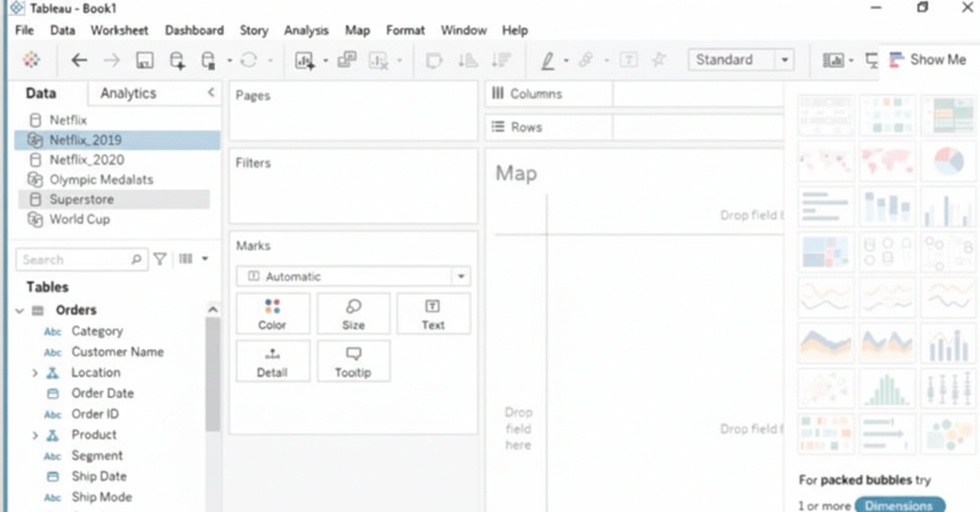The image size is (980, 512).
Task: Click the filter icon beside Search
Action: tap(160, 259)
